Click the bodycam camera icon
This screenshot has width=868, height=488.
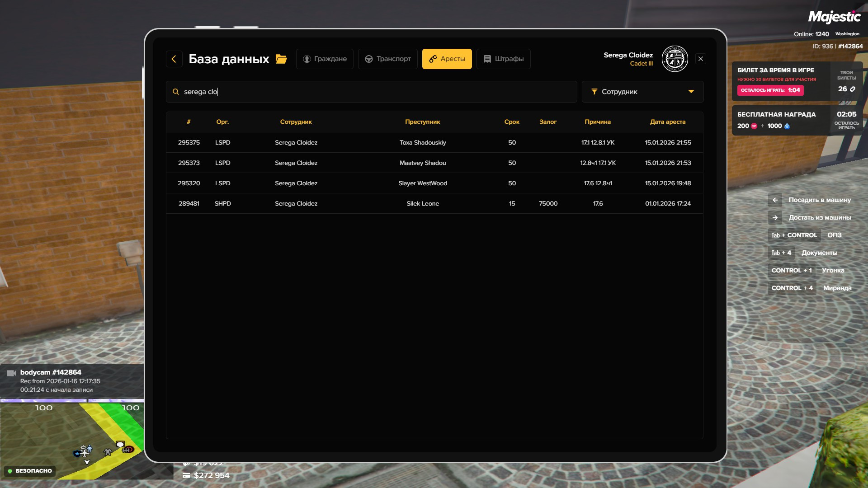(x=11, y=373)
